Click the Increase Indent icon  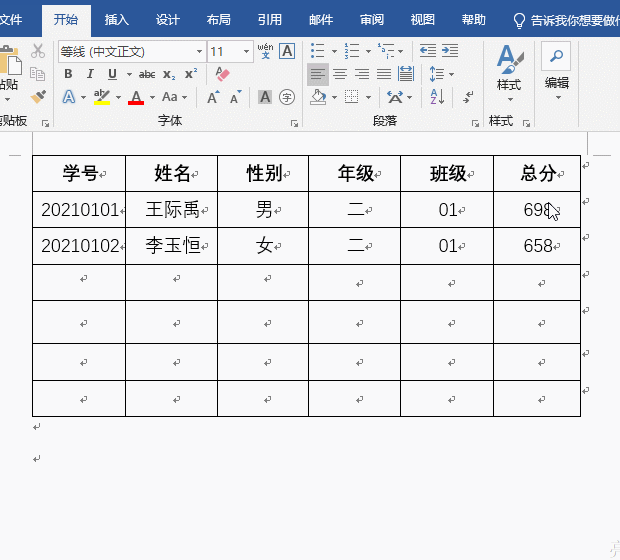point(450,51)
